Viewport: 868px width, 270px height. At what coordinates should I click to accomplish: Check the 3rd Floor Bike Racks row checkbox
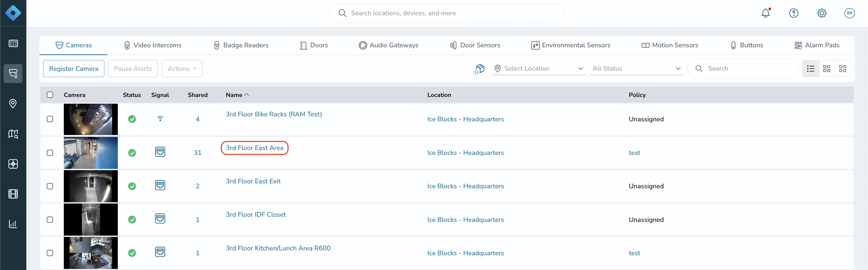click(50, 119)
